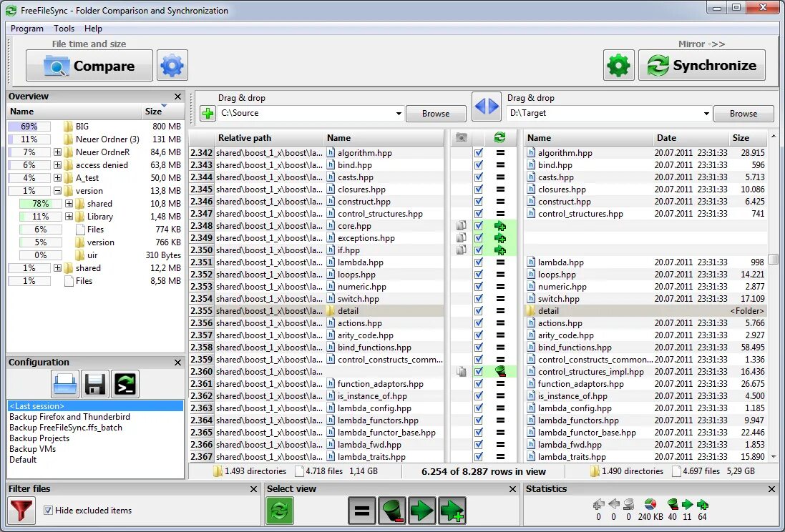
Task: Click create action icon for exceptions.hpp
Action: [499, 238]
